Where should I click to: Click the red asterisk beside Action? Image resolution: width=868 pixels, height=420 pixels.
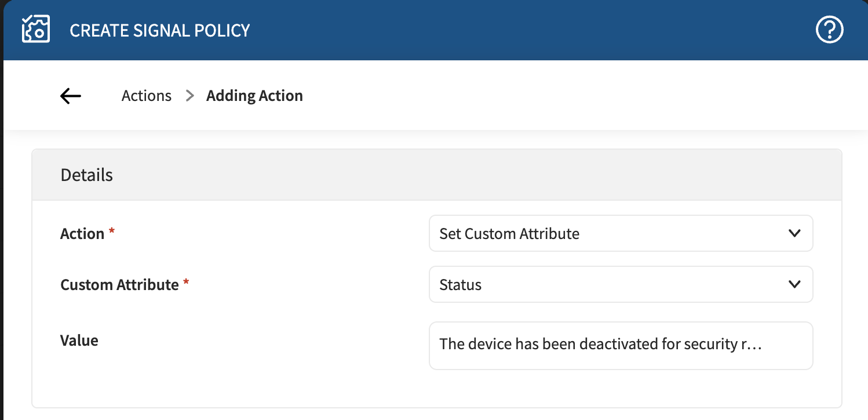pos(112,231)
